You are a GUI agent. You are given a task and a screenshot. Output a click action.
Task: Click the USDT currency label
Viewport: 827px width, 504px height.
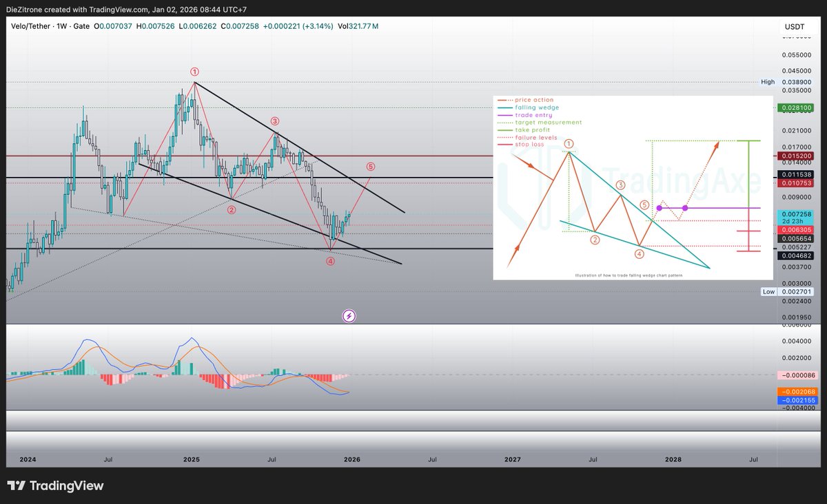pos(793,27)
